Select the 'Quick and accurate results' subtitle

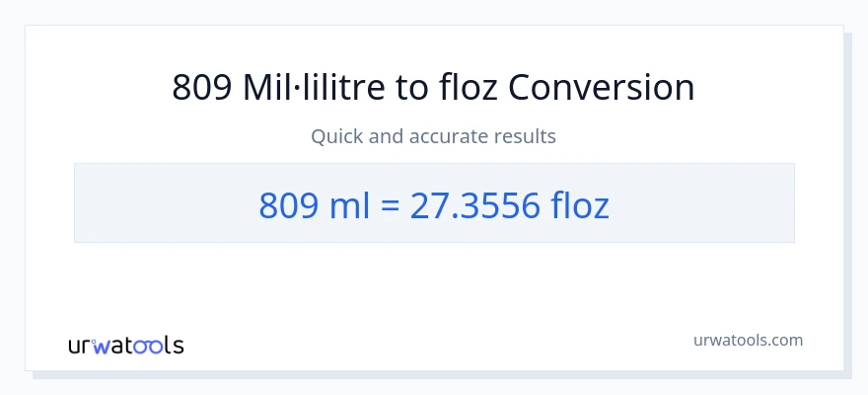pos(433,136)
